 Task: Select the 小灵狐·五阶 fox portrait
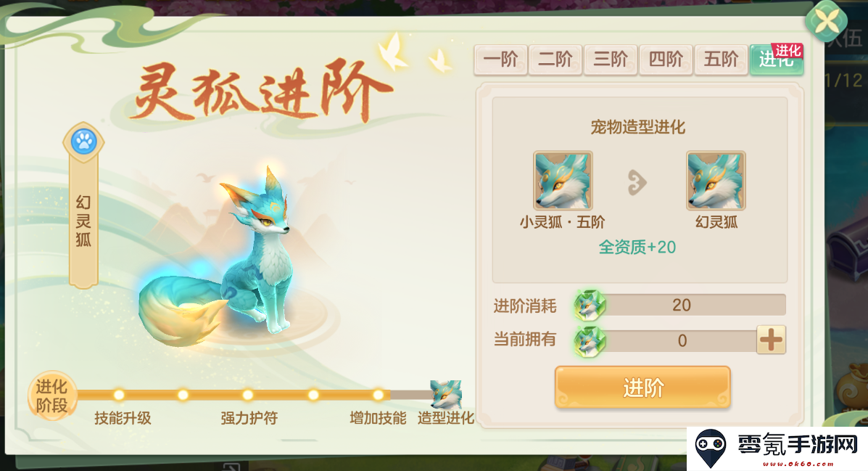[x=563, y=180]
